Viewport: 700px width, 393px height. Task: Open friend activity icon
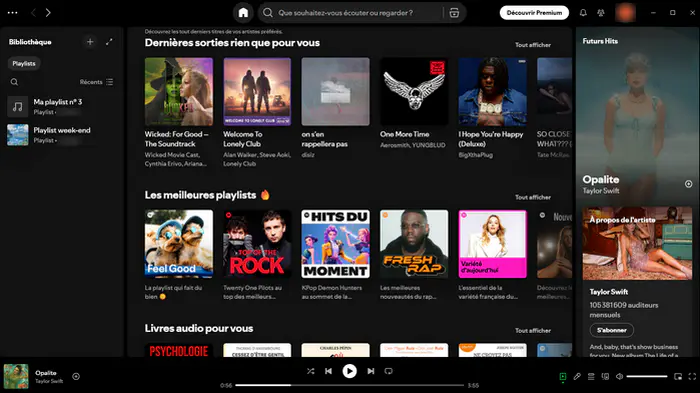[601, 13]
